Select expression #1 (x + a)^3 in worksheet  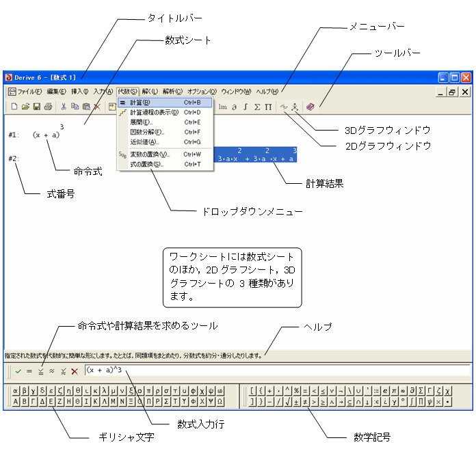click(x=48, y=132)
